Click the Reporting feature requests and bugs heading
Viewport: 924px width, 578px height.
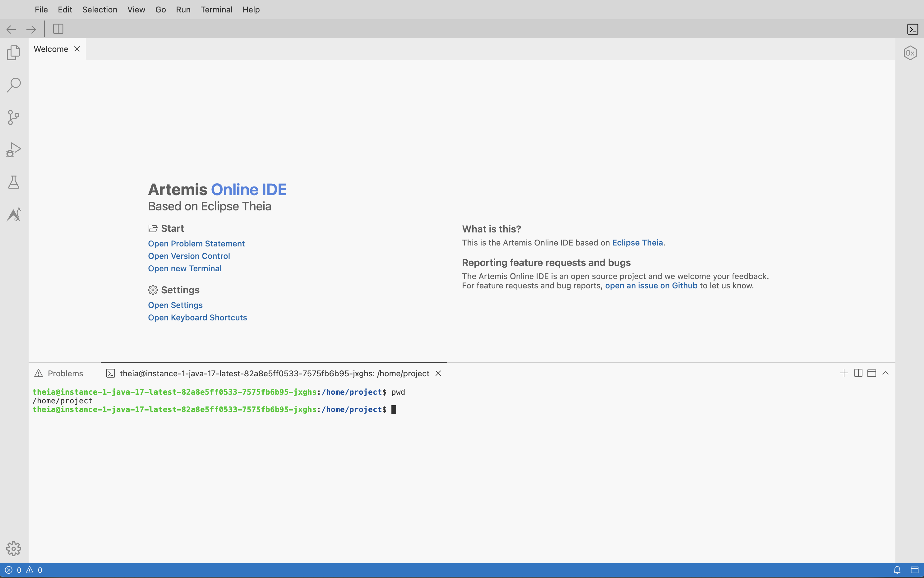546,263
